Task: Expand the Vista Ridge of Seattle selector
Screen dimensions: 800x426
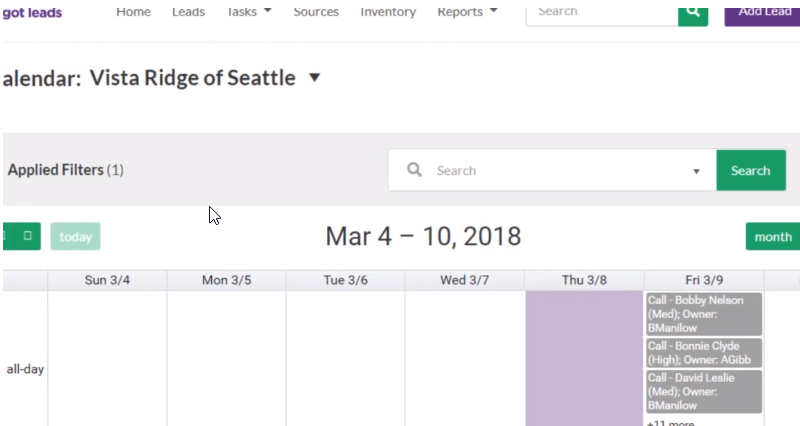Action: click(314, 77)
